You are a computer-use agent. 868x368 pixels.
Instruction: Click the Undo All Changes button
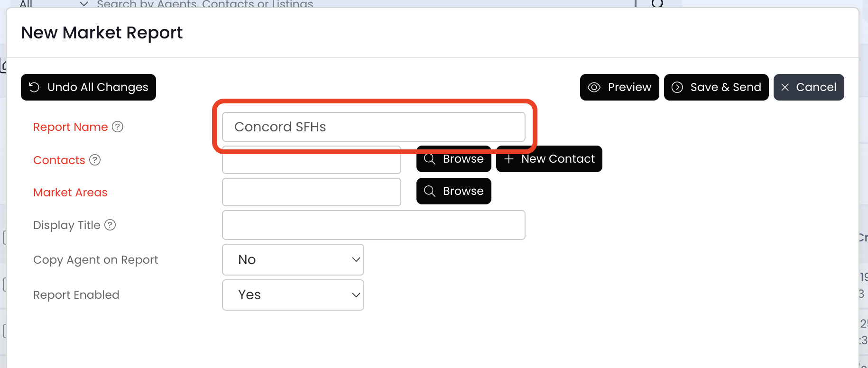[88, 87]
